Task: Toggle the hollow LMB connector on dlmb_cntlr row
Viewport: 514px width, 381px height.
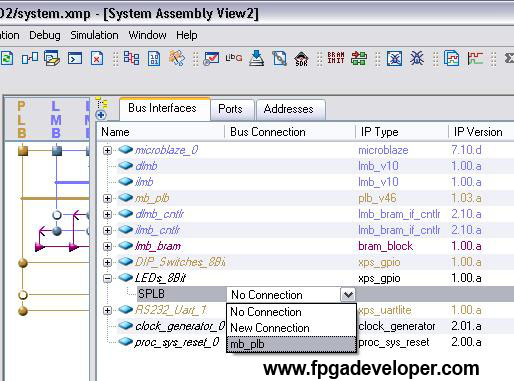Action: [x=57, y=215]
